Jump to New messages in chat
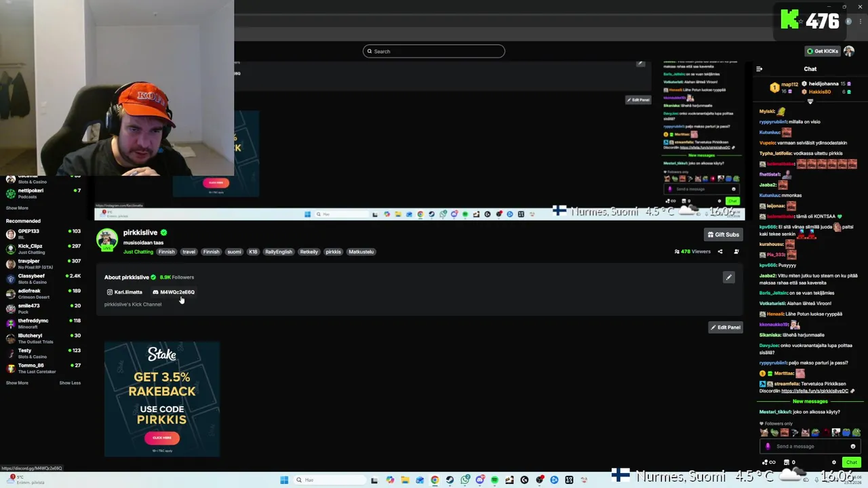 (810, 401)
